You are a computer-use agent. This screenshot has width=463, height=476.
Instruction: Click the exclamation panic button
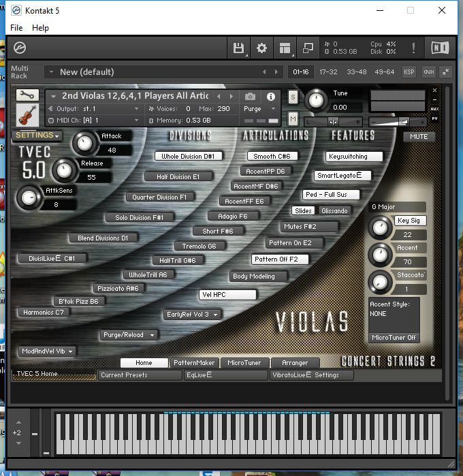coord(413,48)
